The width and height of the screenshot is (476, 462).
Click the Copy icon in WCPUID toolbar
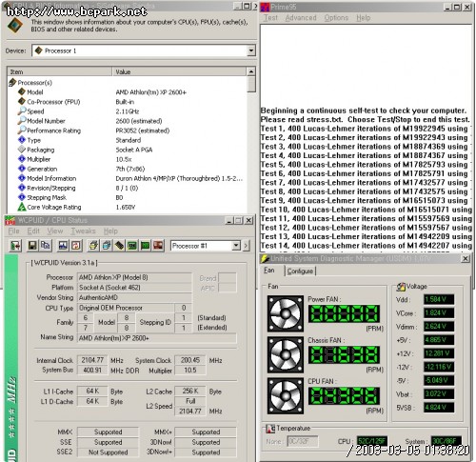coord(46,246)
